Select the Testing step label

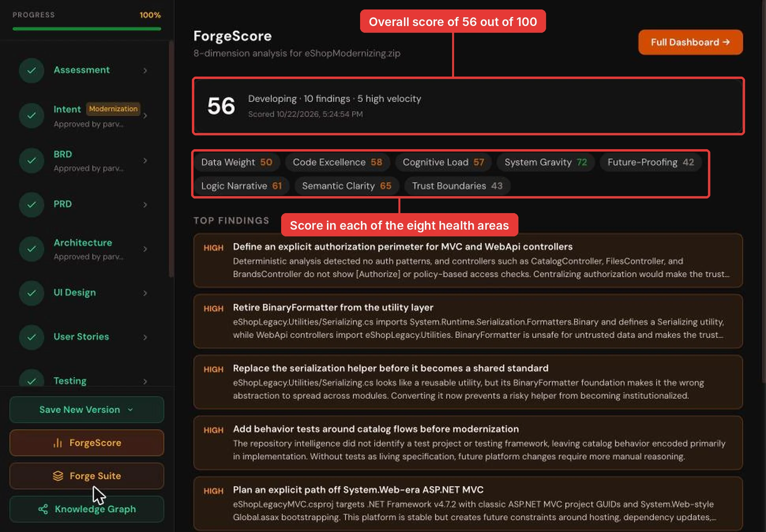click(x=70, y=381)
